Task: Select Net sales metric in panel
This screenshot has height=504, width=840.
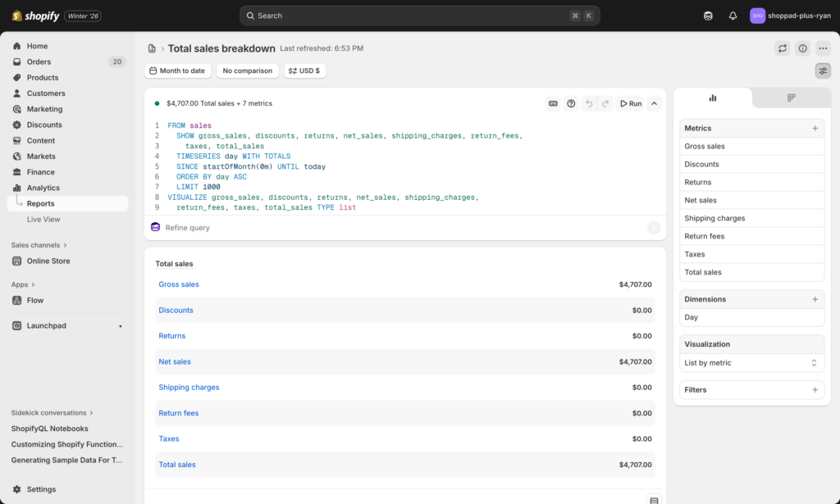Action: pyautogui.click(x=751, y=201)
